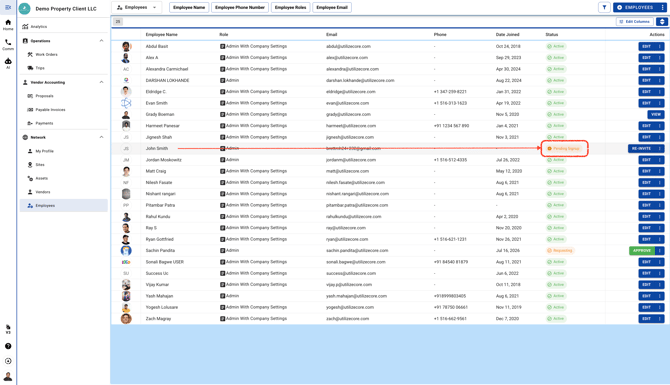Screen dimensions: 670x385
Task: Open the kebab menu in Abdul Basit's row
Action: pyautogui.click(x=660, y=47)
